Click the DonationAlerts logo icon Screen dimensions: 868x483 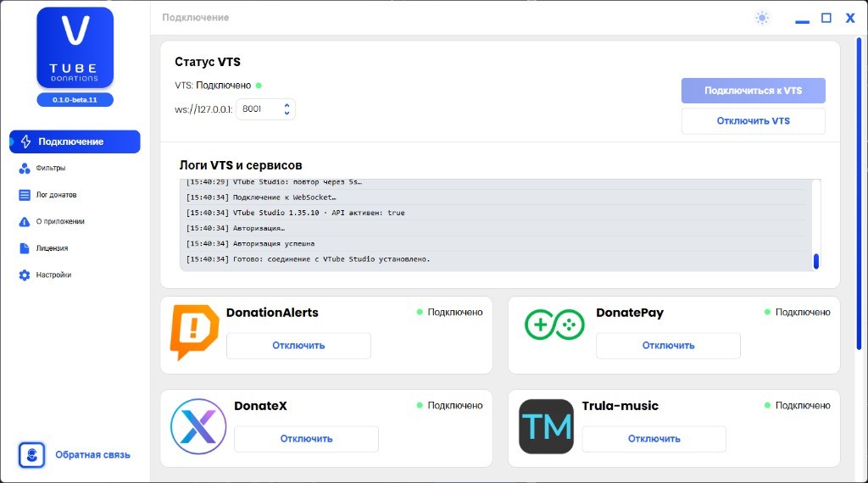tap(194, 332)
